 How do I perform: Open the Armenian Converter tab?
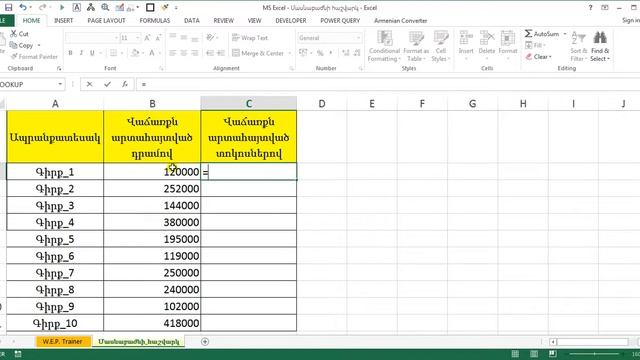[x=400, y=20]
